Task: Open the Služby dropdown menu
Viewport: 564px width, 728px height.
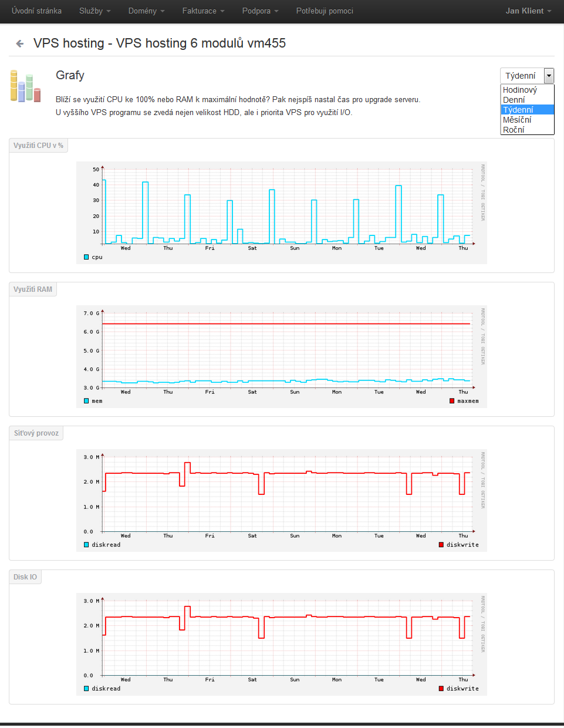Action: coord(94,11)
